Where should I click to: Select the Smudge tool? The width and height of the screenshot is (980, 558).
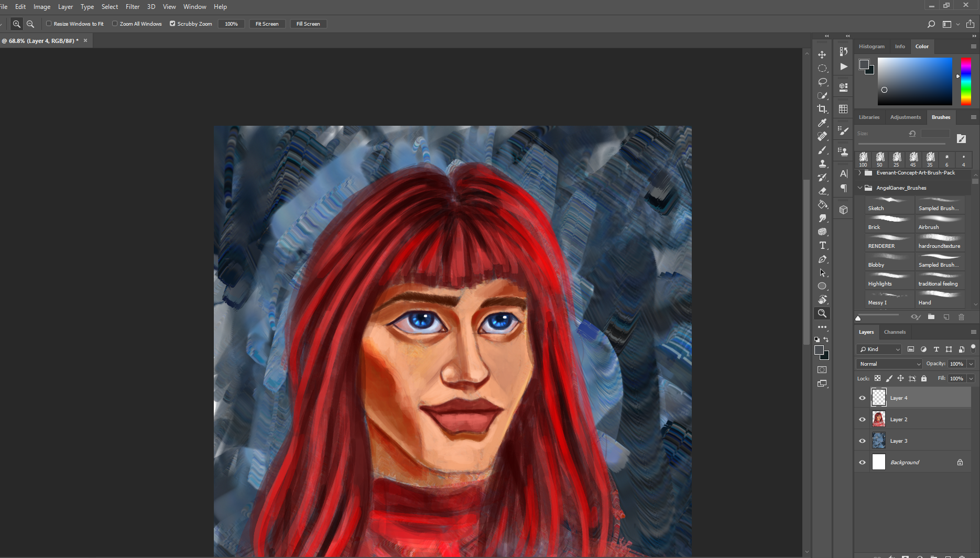pyautogui.click(x=822, y=218)
